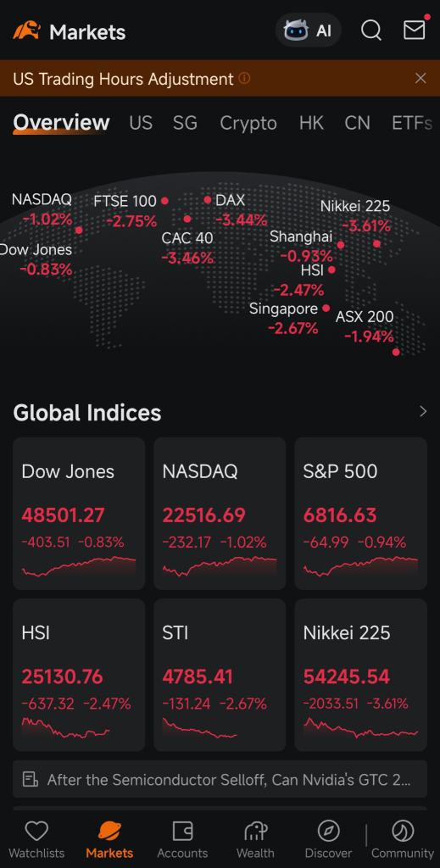
Task: Open the Dow Jones index card
Action: click(x=79, y=513)
